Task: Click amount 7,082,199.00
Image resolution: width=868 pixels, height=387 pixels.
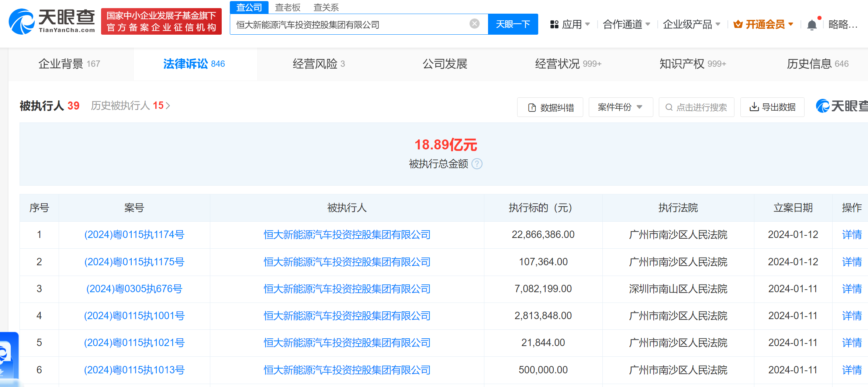Action: click(x=543, y=289)
